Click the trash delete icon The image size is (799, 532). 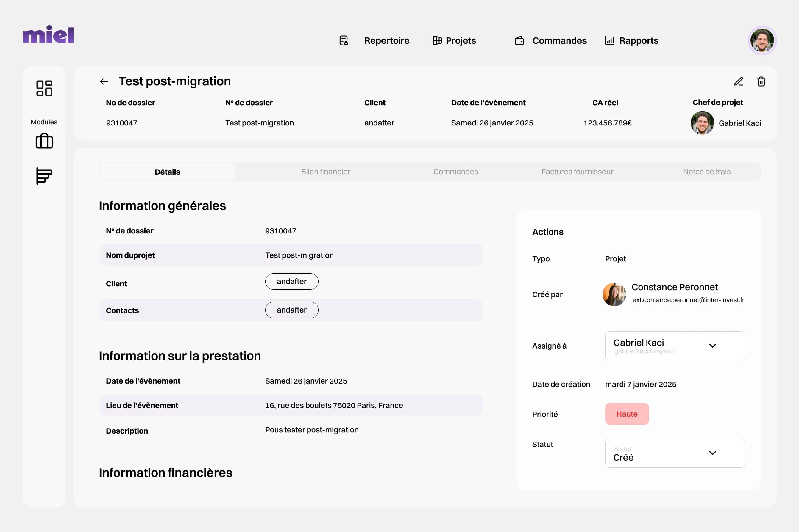pyautogui.click(x=761, y=81)
